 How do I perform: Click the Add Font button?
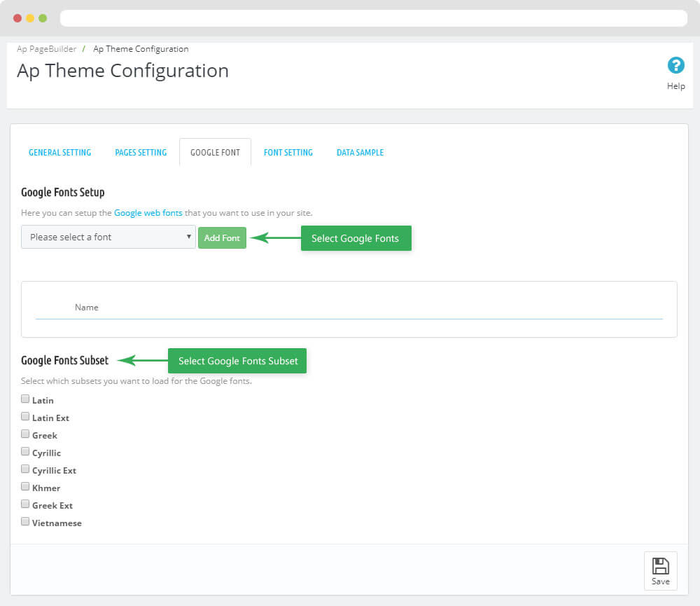point(222,237)
